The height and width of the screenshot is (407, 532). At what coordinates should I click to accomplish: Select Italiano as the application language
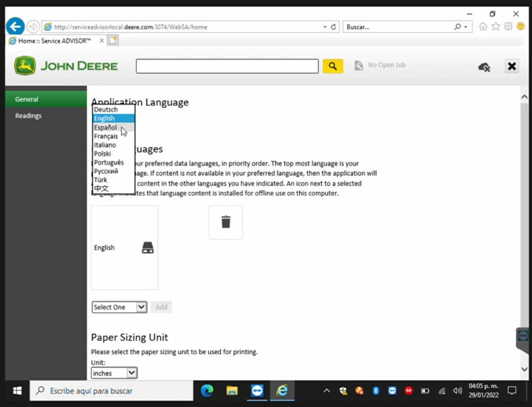click(x=105, y=145)
